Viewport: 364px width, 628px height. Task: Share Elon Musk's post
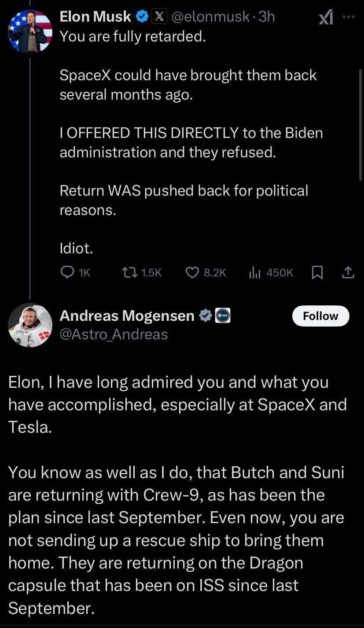point(348,273)
